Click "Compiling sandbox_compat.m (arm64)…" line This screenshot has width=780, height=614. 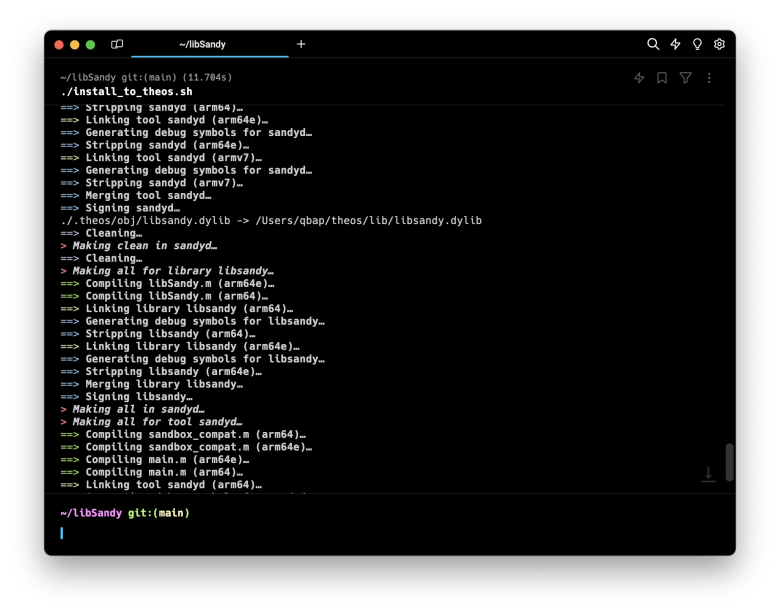click(x=183, y=434)
